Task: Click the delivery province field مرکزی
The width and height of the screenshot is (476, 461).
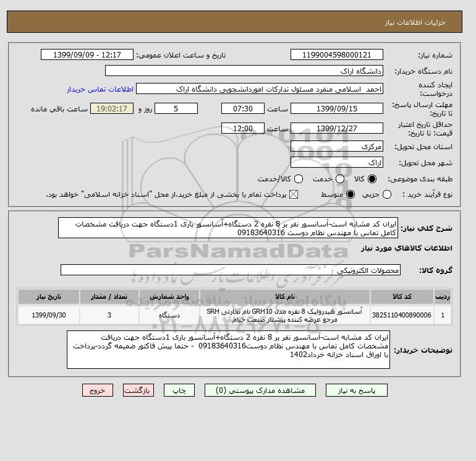Action: click(x=337, y=147)
